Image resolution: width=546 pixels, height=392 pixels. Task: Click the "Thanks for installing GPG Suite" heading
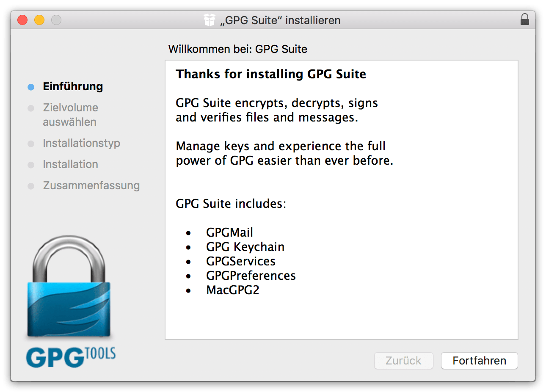coord(271,74)
